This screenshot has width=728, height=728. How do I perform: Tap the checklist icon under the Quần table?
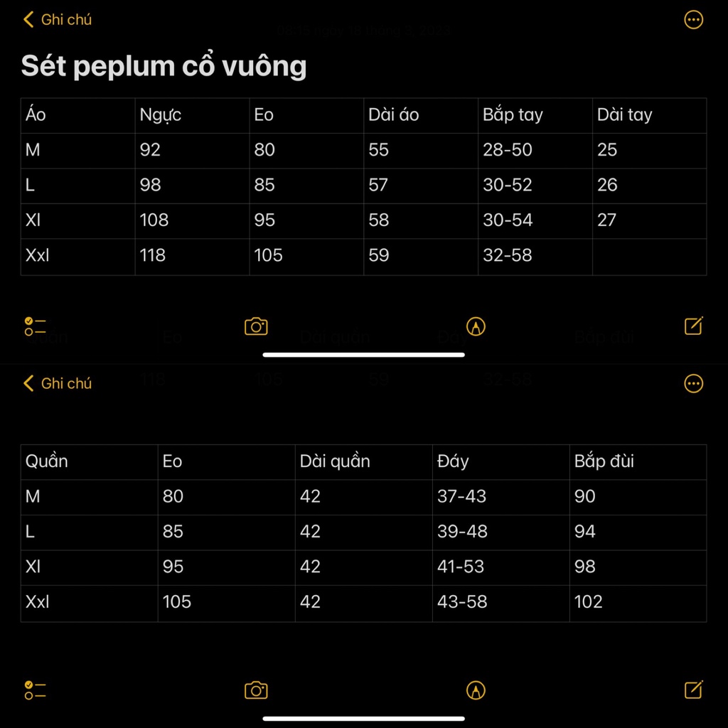click(35, 690)
